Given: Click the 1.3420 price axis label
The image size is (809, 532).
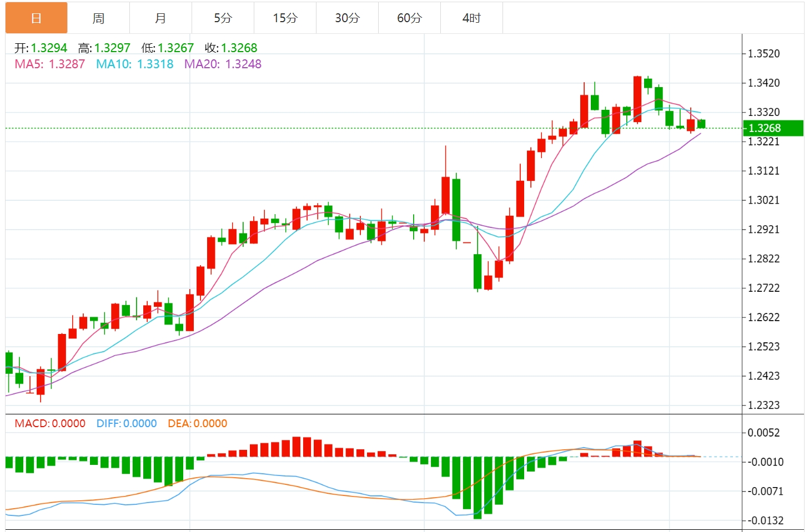Looking at the screenshot, I should coord(764,83).
